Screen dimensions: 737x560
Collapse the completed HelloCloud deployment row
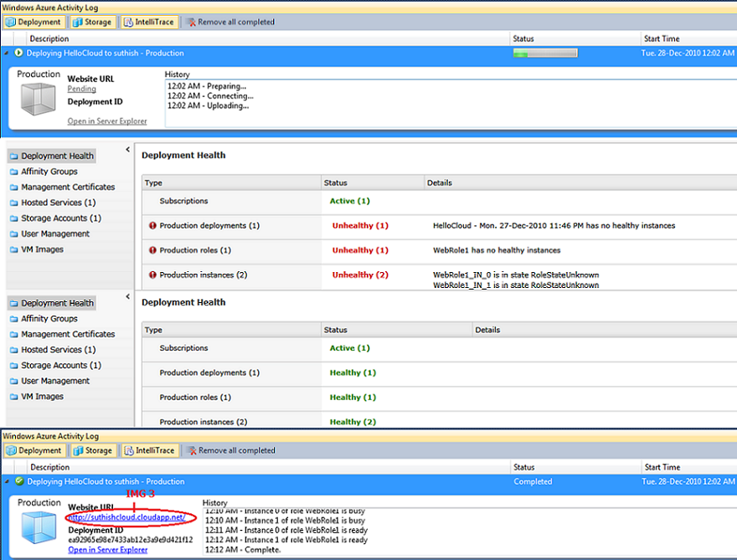7,481
